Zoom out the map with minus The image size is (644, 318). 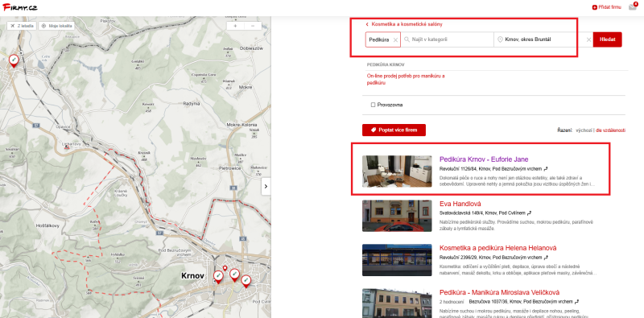(x=253, y=26)
